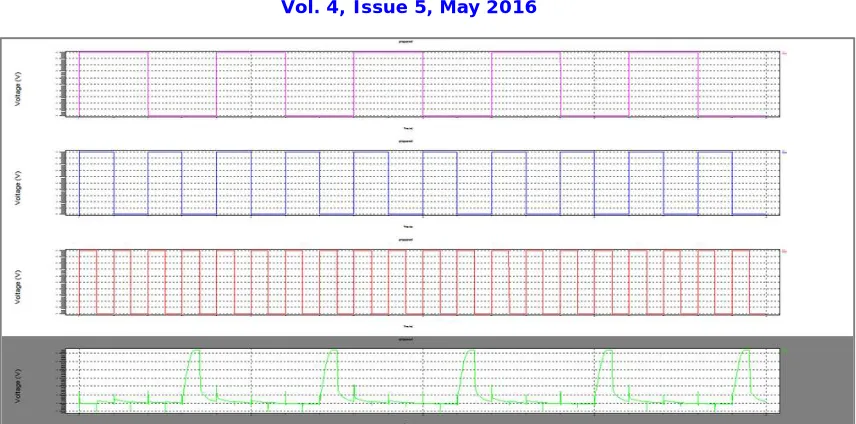Select the blue square-wave plot panel
The image size is (856, 424).
click(x=423, y=183)
